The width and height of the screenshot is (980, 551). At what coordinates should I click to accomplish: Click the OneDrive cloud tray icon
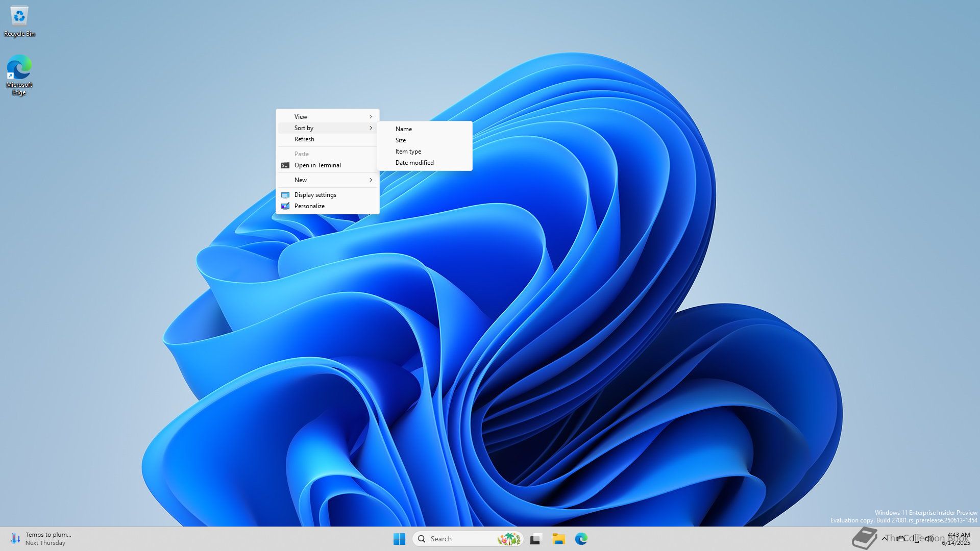(901, 538)
